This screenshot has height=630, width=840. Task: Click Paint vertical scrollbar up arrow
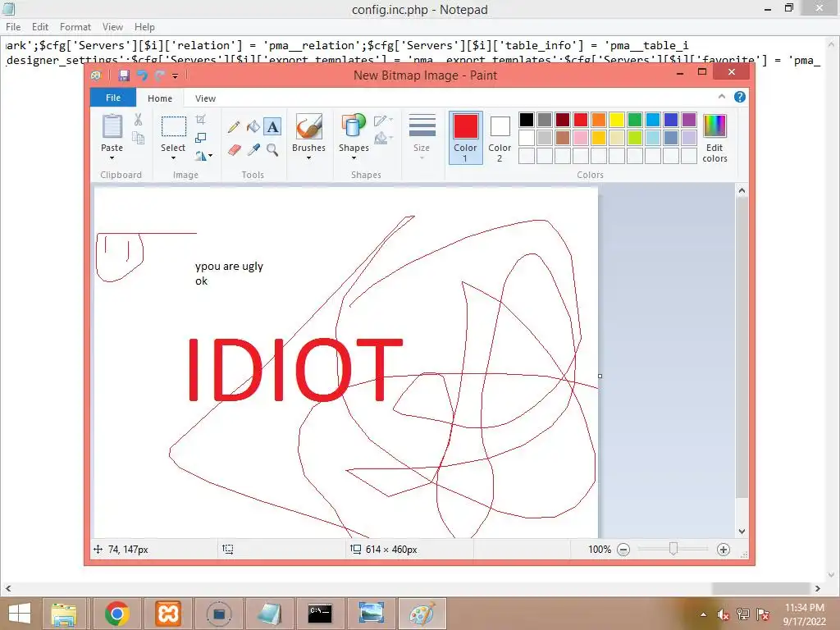pyautogui.click(x=742, y=190)
